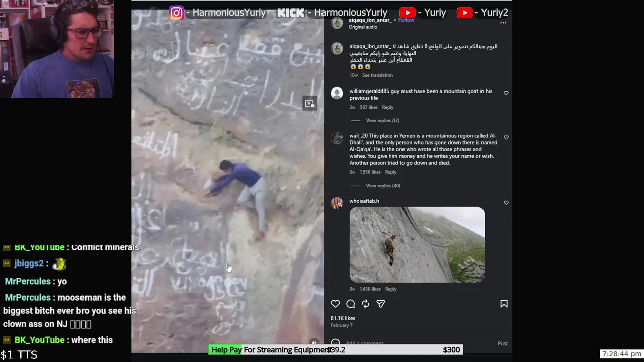Share the post with the paper plane icon

pyautogui.click(x=381, y=304)
